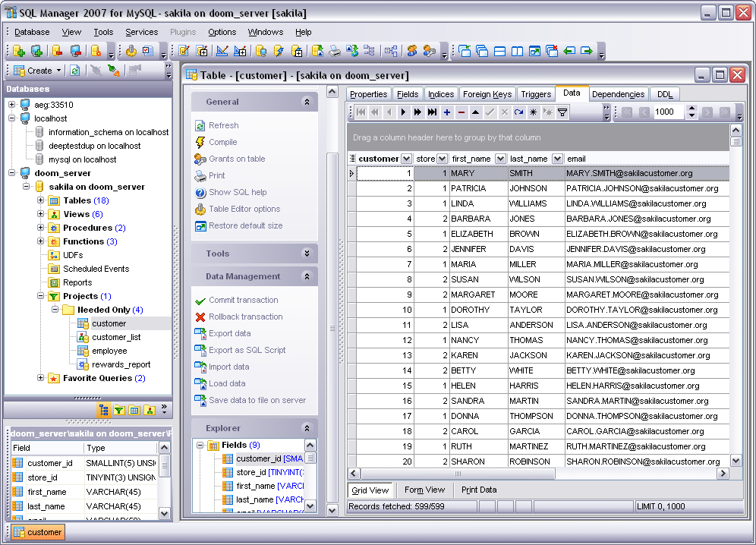Go to first record in data navigator

[361, 112]
